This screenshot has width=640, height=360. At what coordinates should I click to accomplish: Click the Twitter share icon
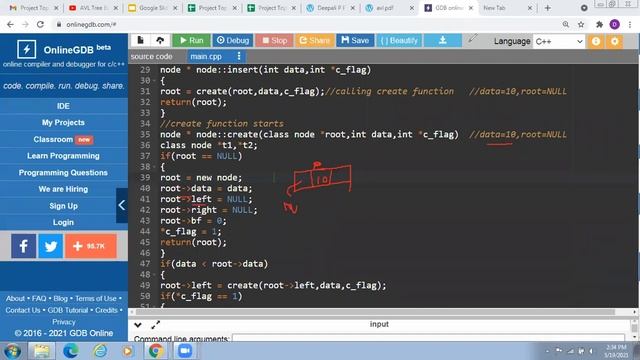tap(51, 246)
